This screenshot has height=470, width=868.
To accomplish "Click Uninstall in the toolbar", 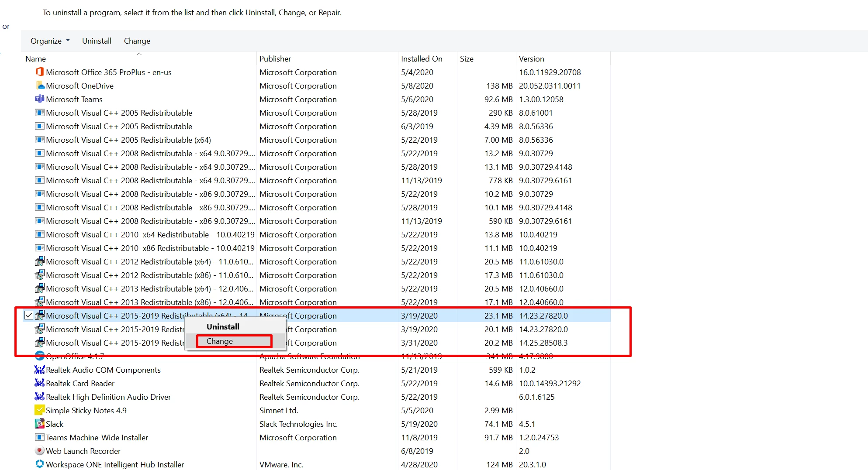I will tap(97, 41).
